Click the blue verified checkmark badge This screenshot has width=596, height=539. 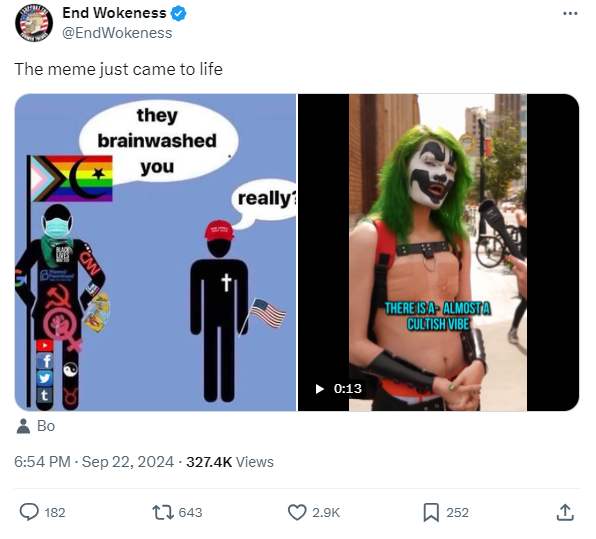click(178, 13)
